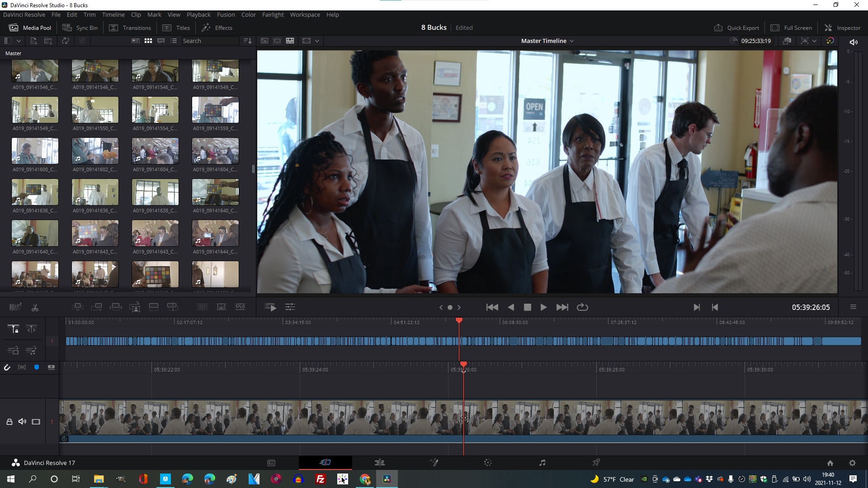Click the Loop playback icon
The height and width of the screenshot is (488, 868).
(x=582, y=307)
